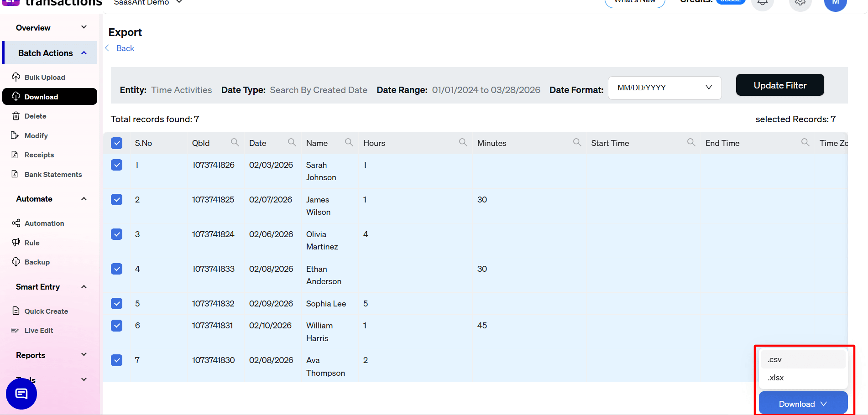Select the Rule feature
This screenshot has height=415, width=868.
pyautogui.click(x=31, y=243)
